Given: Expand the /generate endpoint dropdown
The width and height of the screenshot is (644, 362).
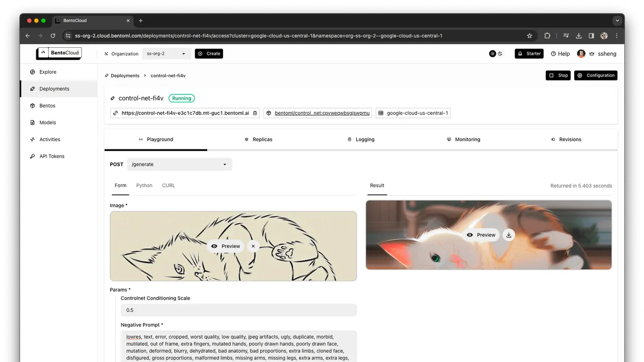Looking at the screenshot, I should (180, 164).
